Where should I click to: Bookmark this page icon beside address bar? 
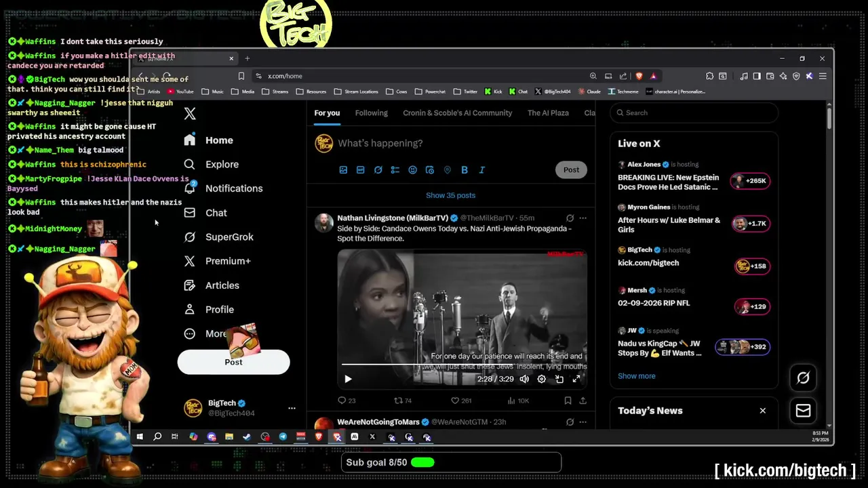point(241,76)
